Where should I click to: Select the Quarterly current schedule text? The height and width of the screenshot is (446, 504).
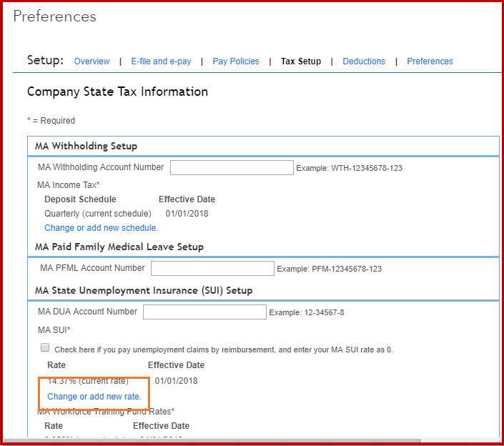(98, 213)
